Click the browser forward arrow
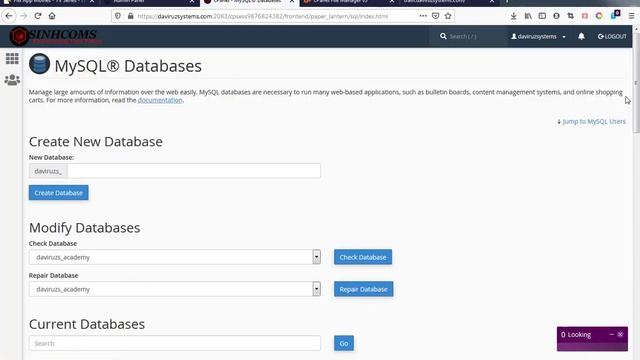 point(24,16)
